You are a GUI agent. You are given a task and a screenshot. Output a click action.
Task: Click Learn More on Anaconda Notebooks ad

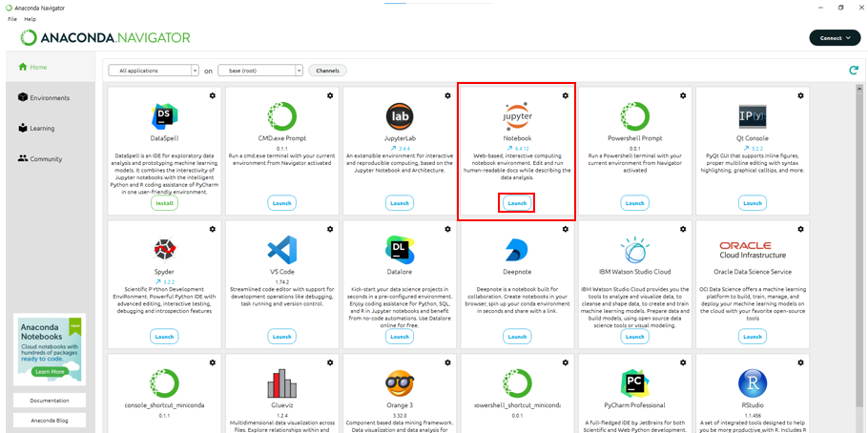point(50,372)
